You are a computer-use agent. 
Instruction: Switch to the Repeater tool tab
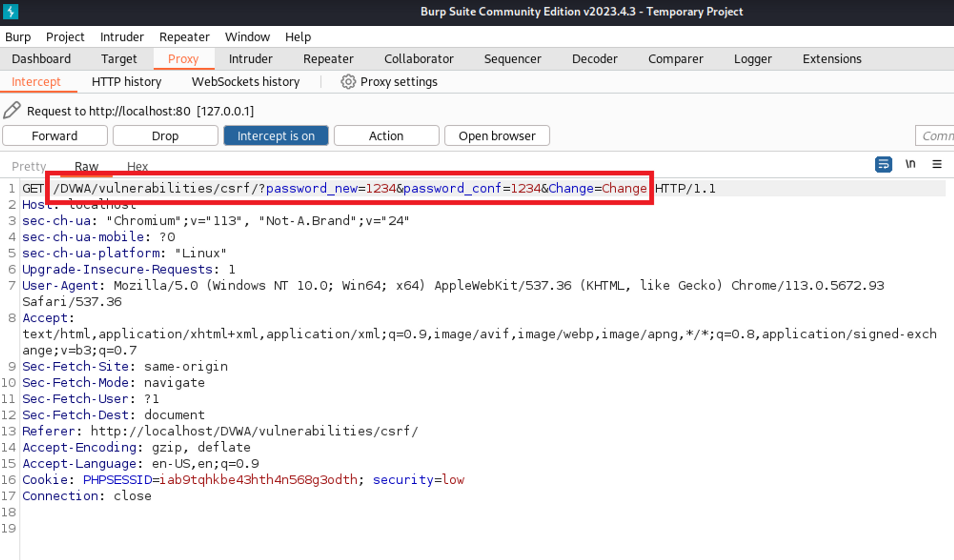(328, 59)
